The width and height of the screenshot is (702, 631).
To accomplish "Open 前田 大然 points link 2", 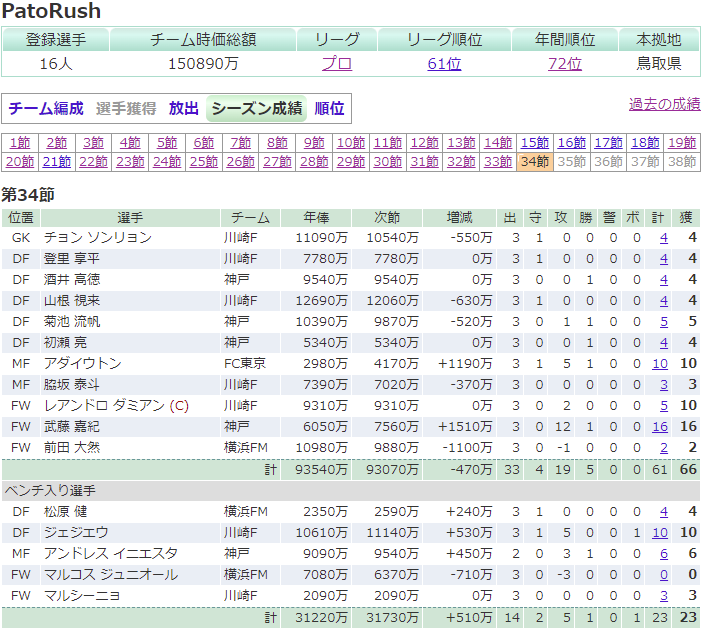I will point(663,448).
